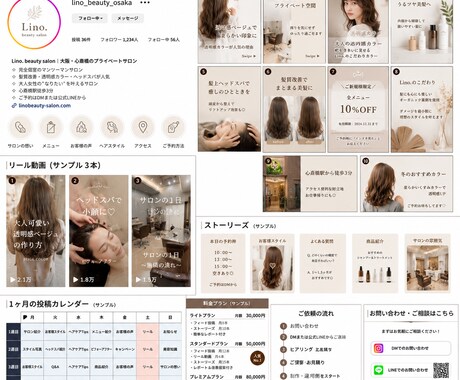Click the キャンペーン cell in week 2
This screenshot has width=460, height=380.
pos(125,349)
